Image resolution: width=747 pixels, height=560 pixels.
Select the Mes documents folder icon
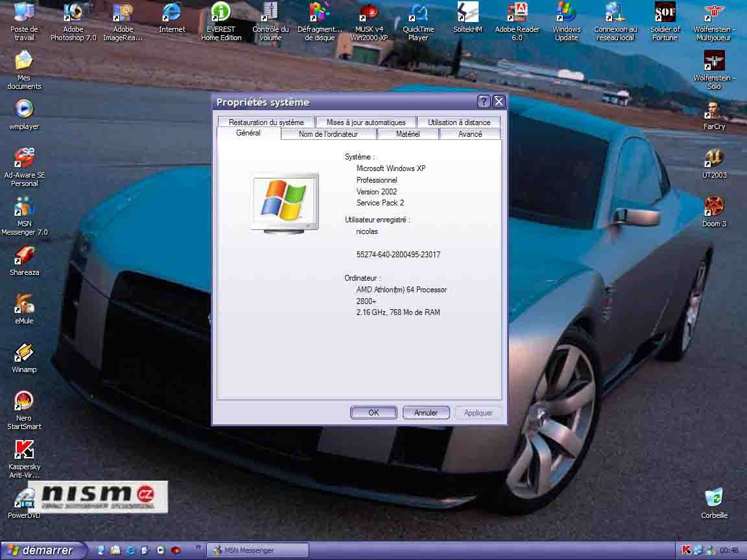point(24,70)
